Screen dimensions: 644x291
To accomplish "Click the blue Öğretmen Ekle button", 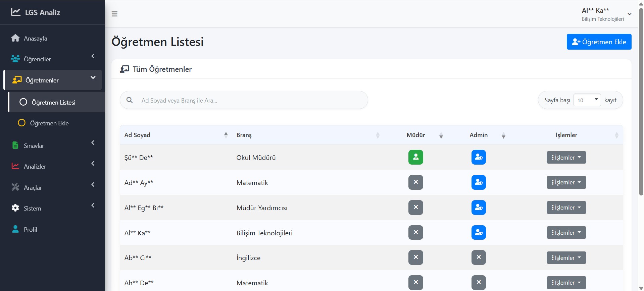I will point(599,42).
